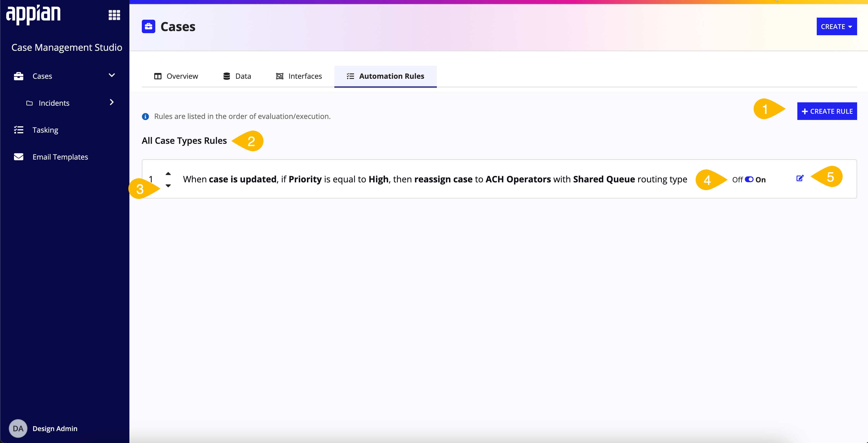Viewport: 868px width, 443px height.
Task: Click the CREATE RULE button
Action: point(827,111)
